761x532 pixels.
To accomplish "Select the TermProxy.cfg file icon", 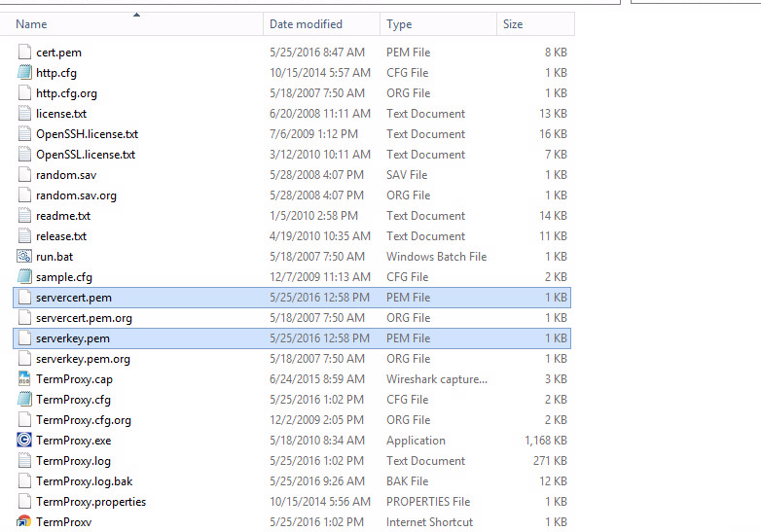I will tap(24, 400).
